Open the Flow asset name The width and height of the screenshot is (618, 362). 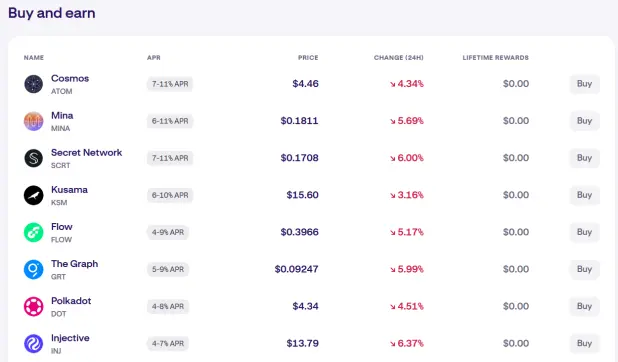coord(62,226)
